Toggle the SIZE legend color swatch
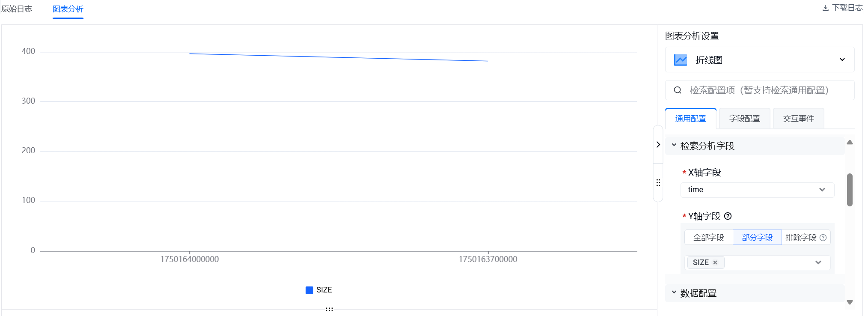Image resolution: width=868 pixels, height=316 pixels. click(309, 290)
